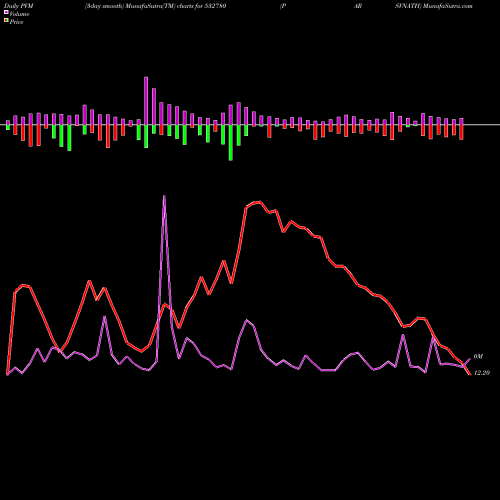500x500 pixels.
Task: Select the Volume legend label
Action: point(19,14)
